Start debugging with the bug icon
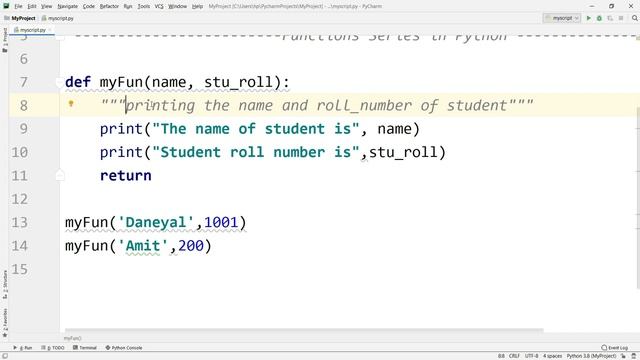The image size is (640, 360). tap(599, 18)
